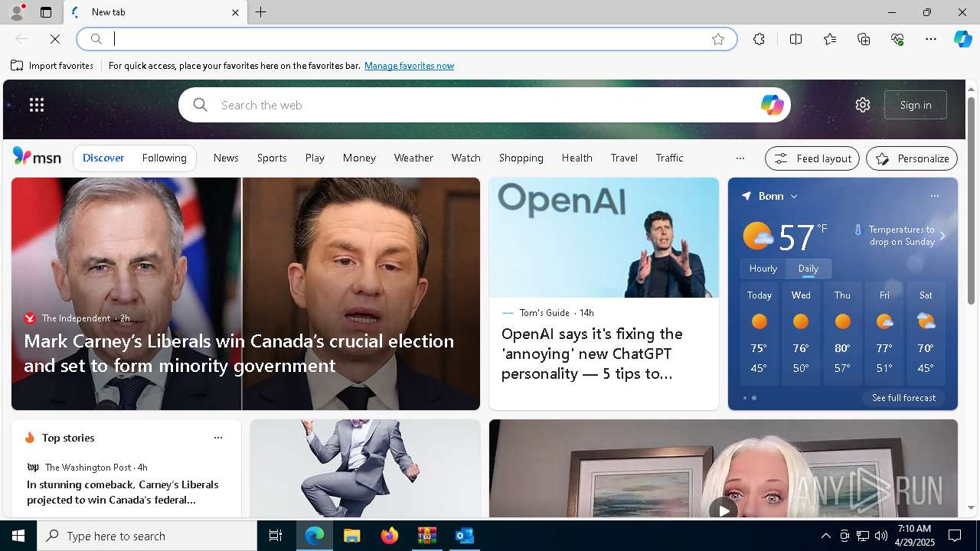Select Thu forecast column
The image size is (980, 551).
pos(842,334)
